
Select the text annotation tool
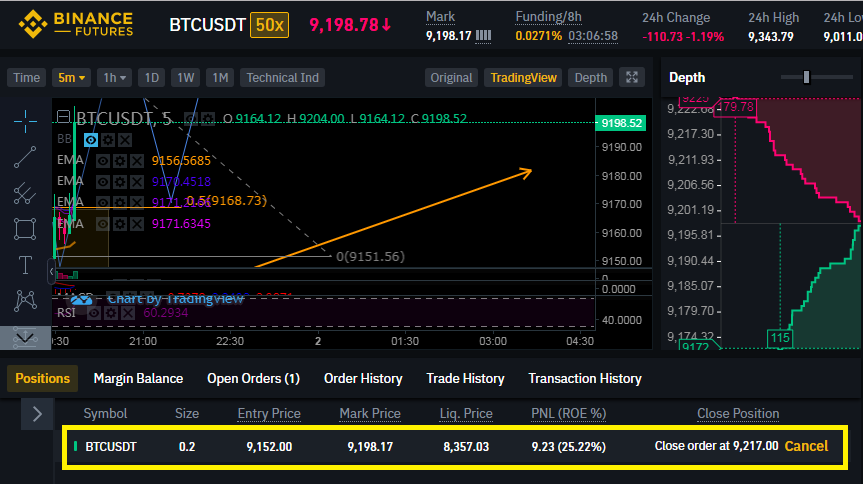pos(25,265)
